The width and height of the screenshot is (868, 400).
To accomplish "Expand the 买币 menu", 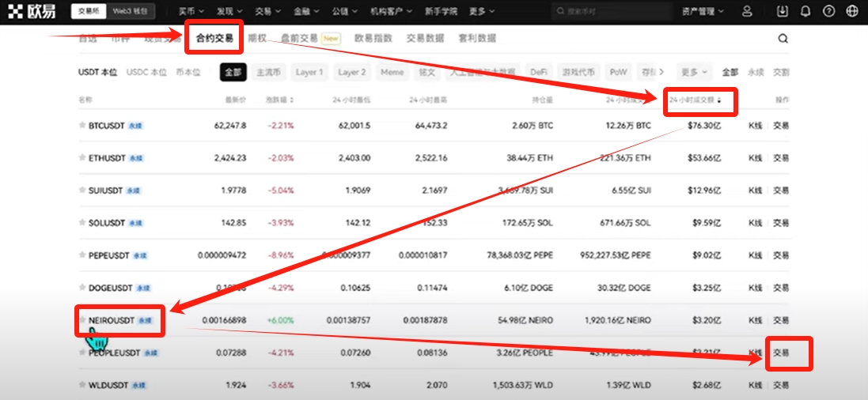I will [191, 11].
